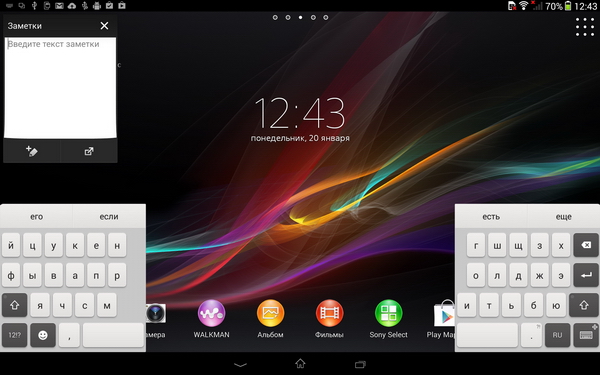This screenshot has height=375, width=600.
Task: Select the first home screen page dot
Action: pos(275,17)
